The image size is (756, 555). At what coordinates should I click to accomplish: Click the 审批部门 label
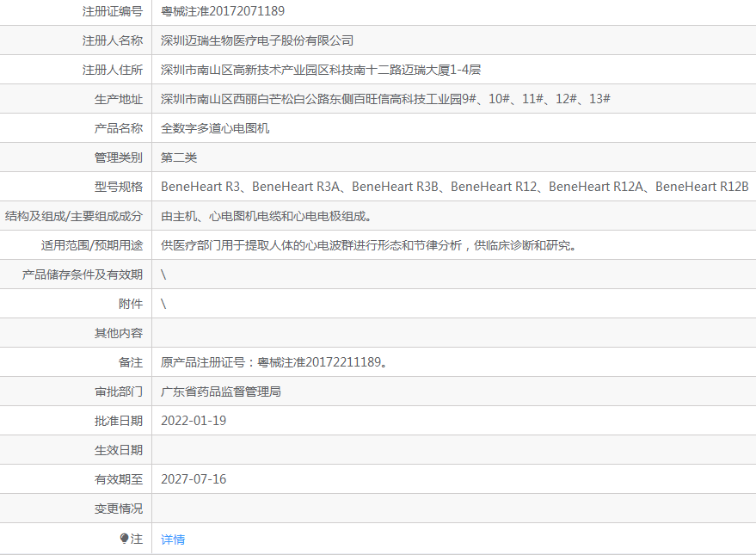119,392
